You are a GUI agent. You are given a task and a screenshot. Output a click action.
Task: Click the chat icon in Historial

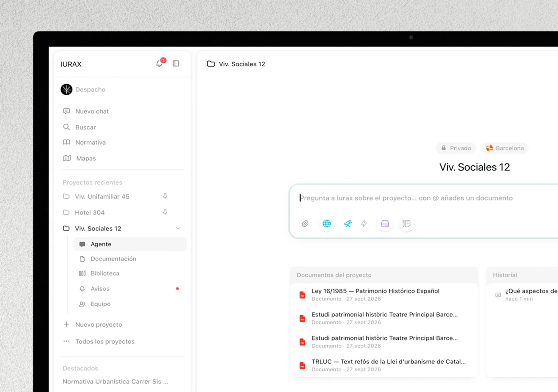(x=498, y=295)
